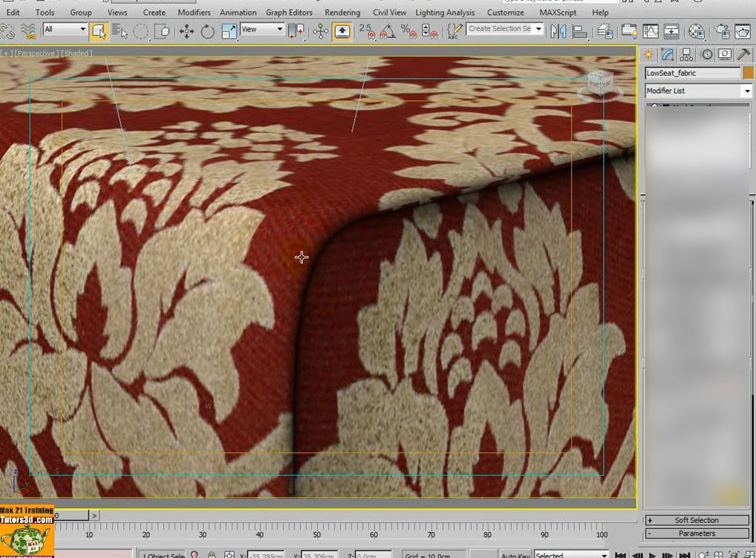
Task: Open the object color swatch
Action: (748, 73)
